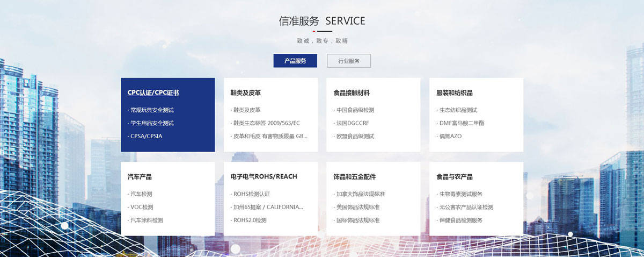Click the 食品接触材料 heading

352,92
